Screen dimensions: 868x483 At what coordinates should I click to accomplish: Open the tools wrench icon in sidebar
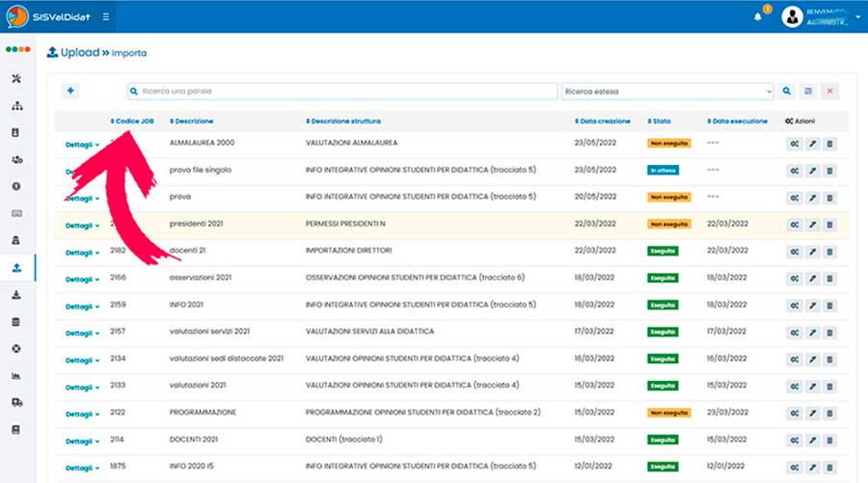tap(15, 78)
